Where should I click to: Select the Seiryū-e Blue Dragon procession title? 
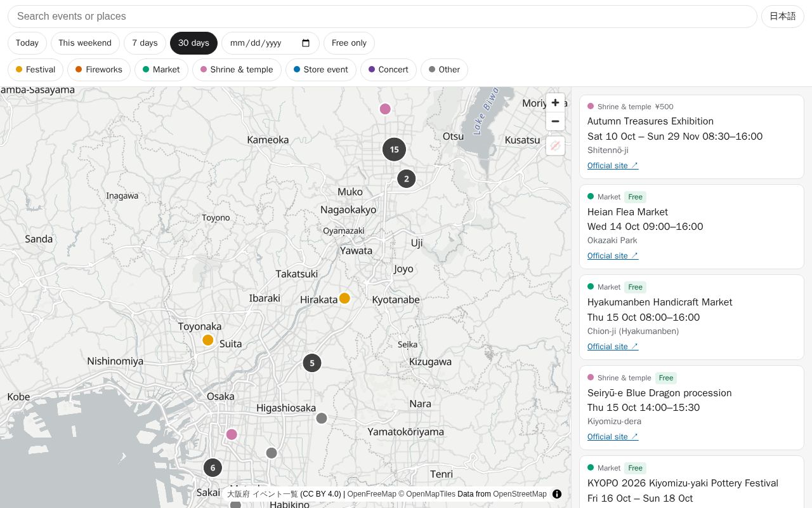pos(660,393)
